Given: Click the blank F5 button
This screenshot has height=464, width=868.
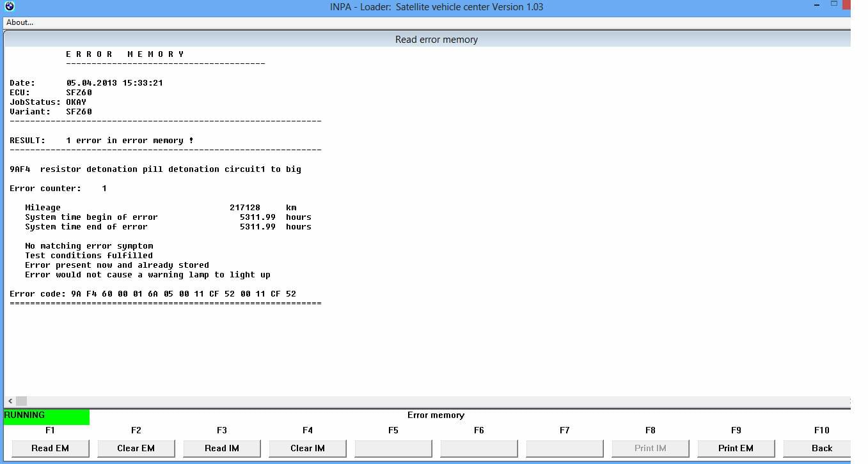Looking at the screenshot, I should click(393, 448).
